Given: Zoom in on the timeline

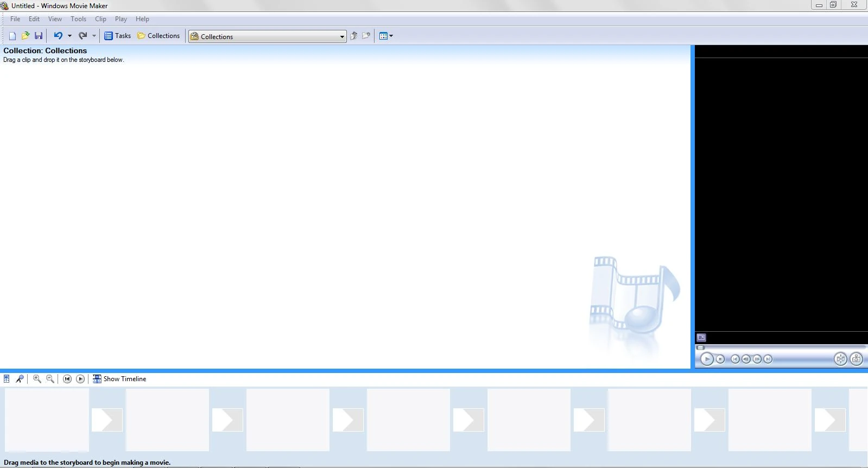Looking at the screenshot, I should pyautogui.click(x=37, y=379).
